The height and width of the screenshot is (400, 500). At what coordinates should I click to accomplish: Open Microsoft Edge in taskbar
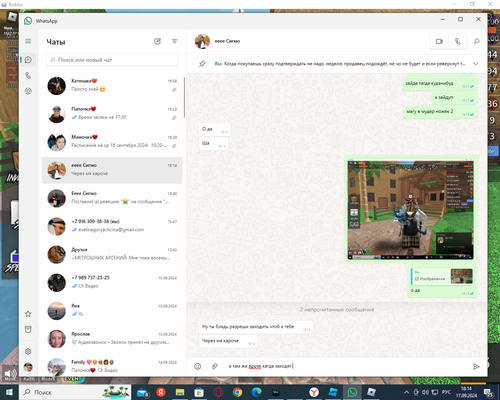[256, 392]
